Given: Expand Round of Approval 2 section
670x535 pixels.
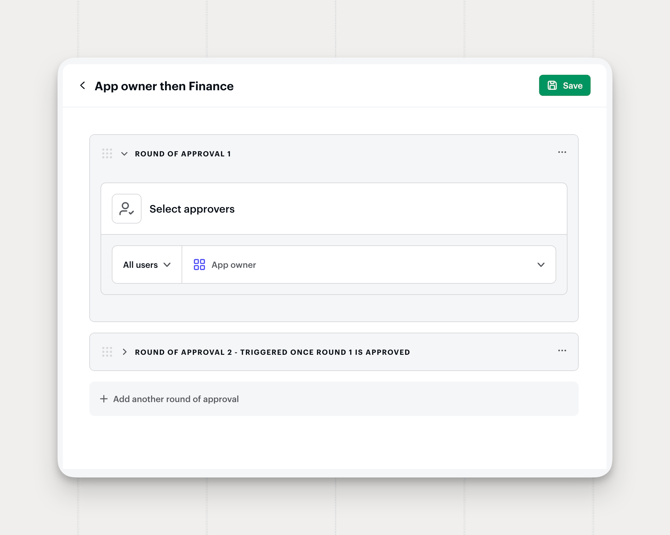Looking at the screenshot, I should click(124, 352).
